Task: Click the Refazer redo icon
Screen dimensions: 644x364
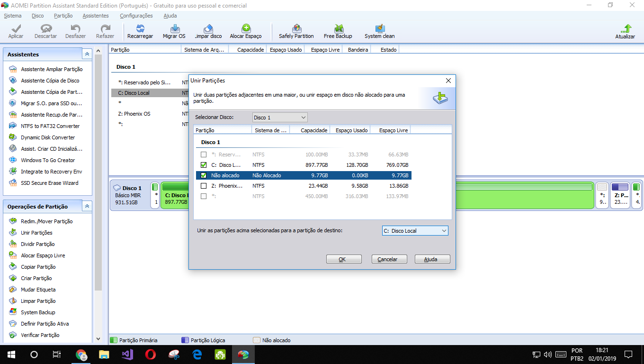Action: click(x=105, y=32)
